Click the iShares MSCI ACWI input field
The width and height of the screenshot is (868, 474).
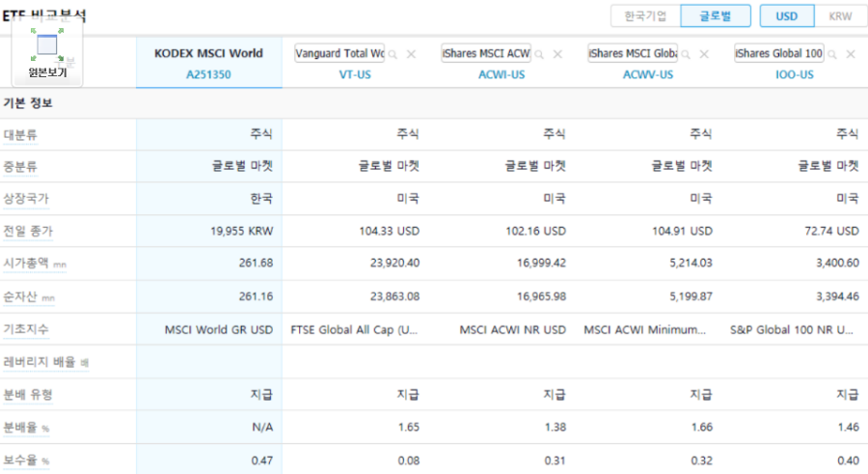pyautogui.click(x=486, y=54)
